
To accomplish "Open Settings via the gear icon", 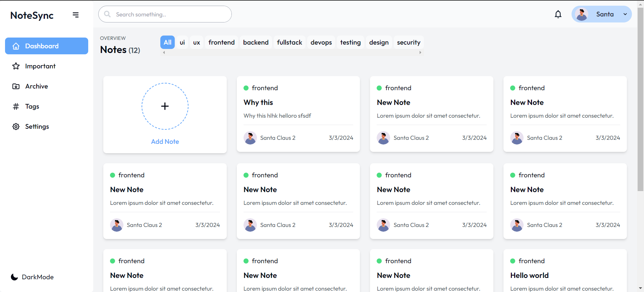I will click(16, 126).
